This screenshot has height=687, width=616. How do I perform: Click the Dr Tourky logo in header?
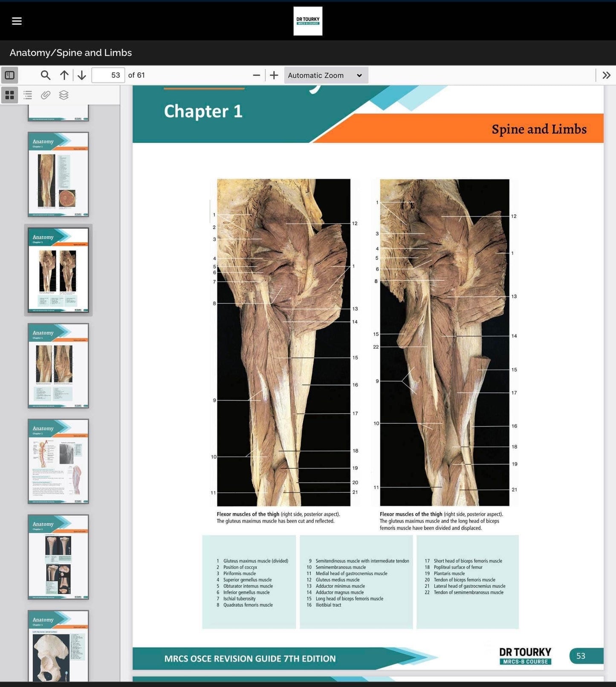[x=308, y=21]
